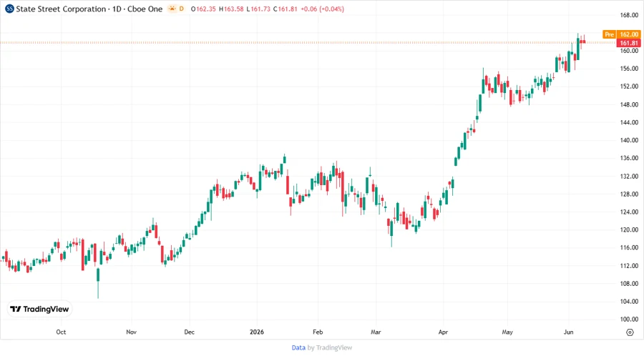The image size is (644, 356).
Task: Click the 112.00 price axis label
Action: click(629, 266)
